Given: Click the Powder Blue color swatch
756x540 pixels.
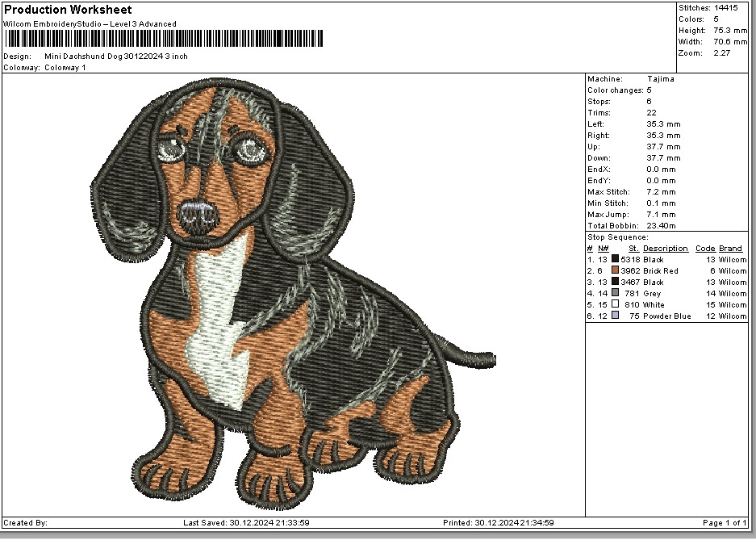Looking at the screenshot, I should pyautogui.click(x=615, y=316).
